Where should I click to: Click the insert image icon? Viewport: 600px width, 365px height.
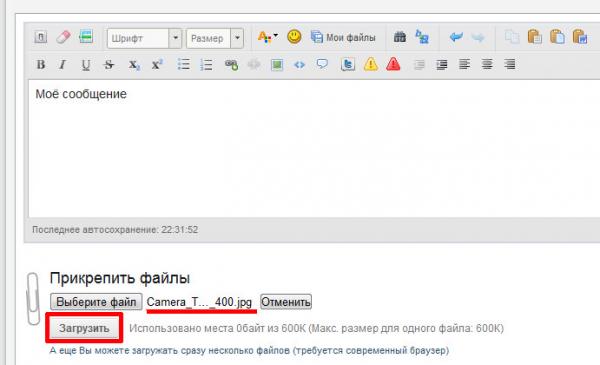coord(277,65)
